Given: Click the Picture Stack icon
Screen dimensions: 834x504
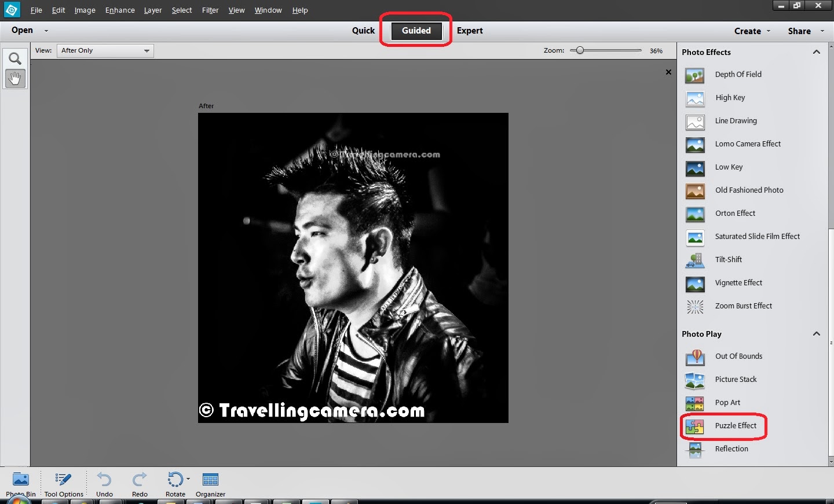Looking at the screenshot, I should pos(695,380).
